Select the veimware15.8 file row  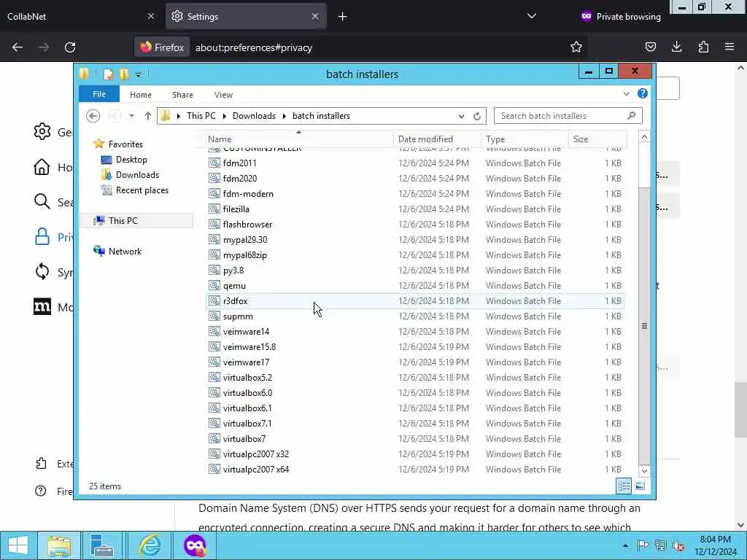pyautogui.click(x=415, y=346)
